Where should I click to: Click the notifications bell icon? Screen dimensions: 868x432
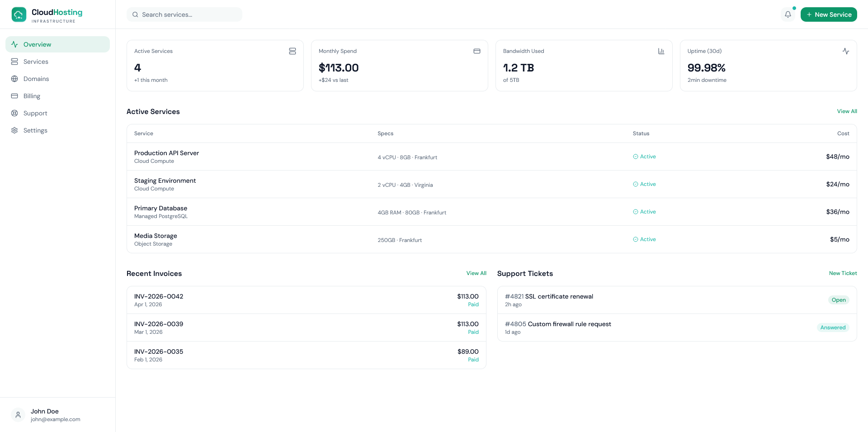788,14
